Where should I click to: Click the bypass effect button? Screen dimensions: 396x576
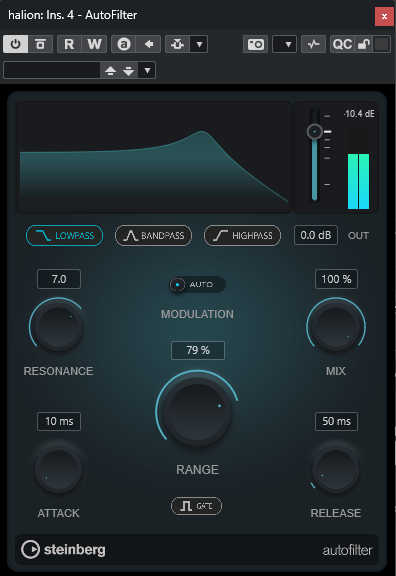40,44
